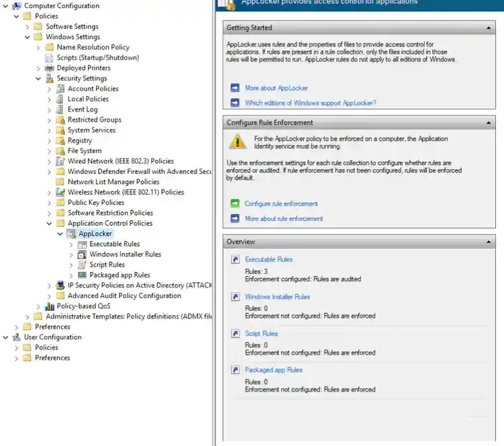Click the Deployed Printers icon
Viewport: 504px width, 446px height.
coord(50,69)
